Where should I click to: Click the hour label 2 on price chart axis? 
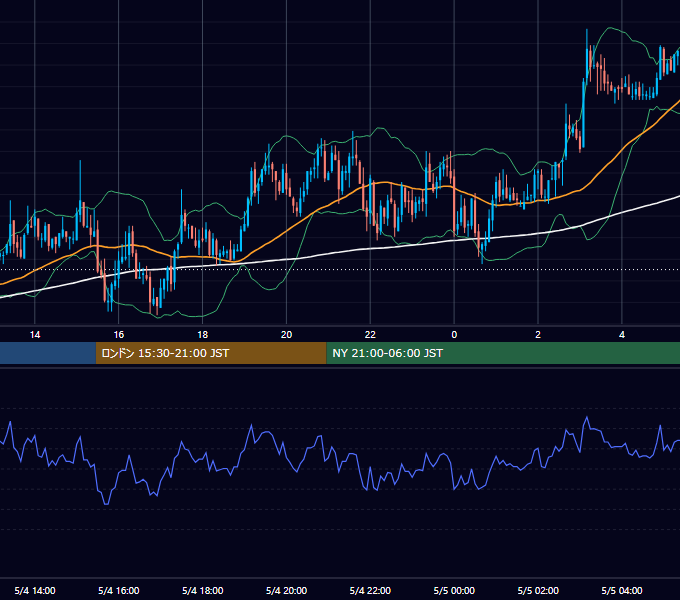(538, 335)
